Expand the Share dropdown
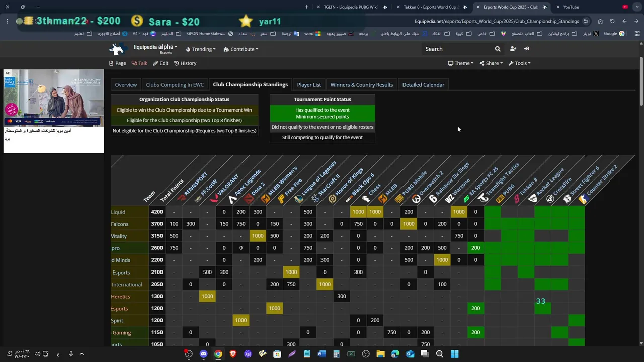Screen dimensions: 644x362 tap(491, 63)
